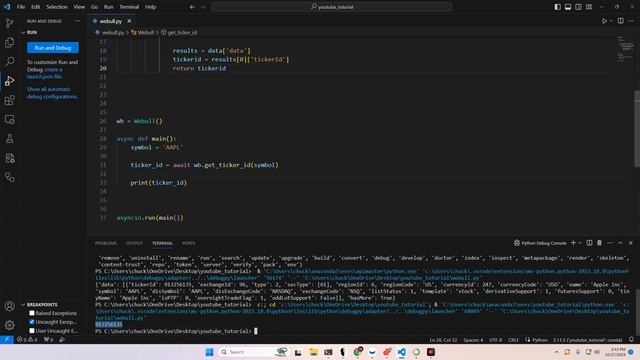Screen dimensions: 640x360
Task: Open the Accounts menu icon
Action: [9, 306]
